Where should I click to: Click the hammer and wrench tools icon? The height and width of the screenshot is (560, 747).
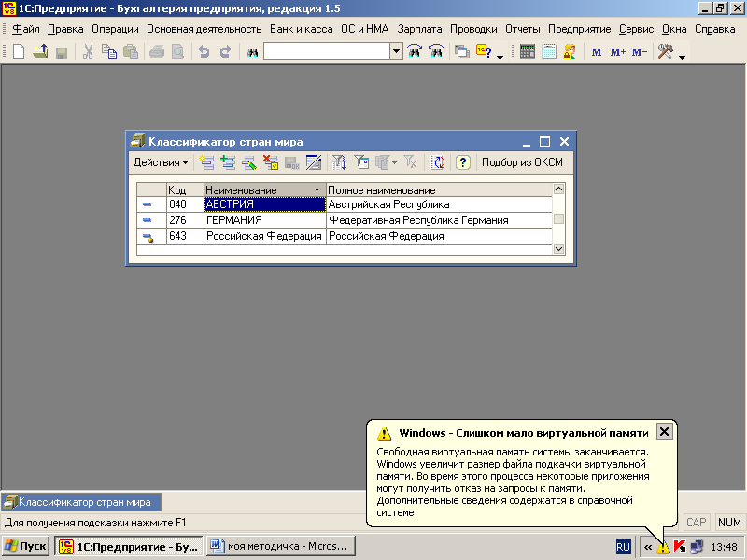point(666,51)
